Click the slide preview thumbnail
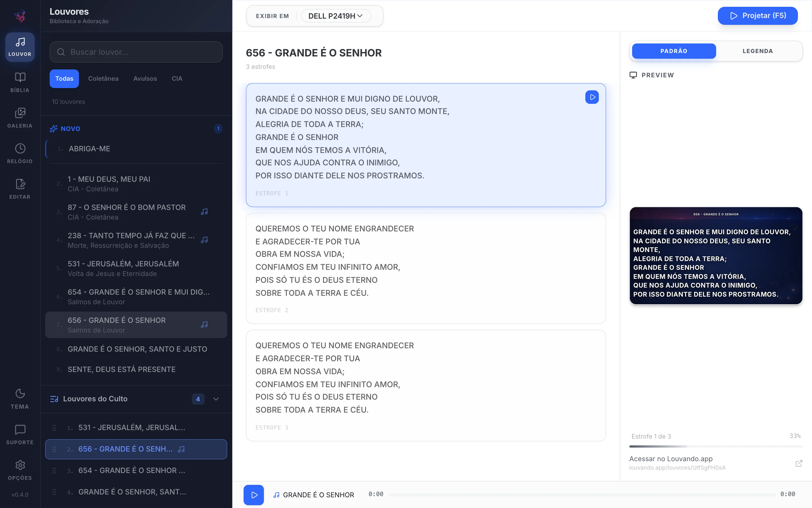The image size is (812, 508). tap(716, 256)
